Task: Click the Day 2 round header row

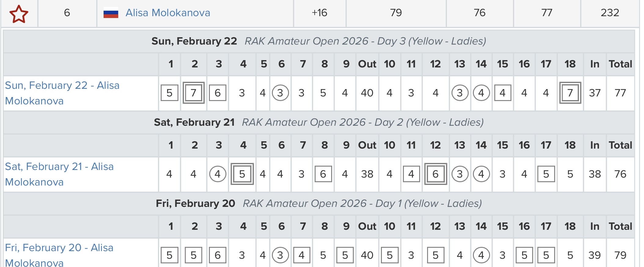Action: [x=319, y=122]
